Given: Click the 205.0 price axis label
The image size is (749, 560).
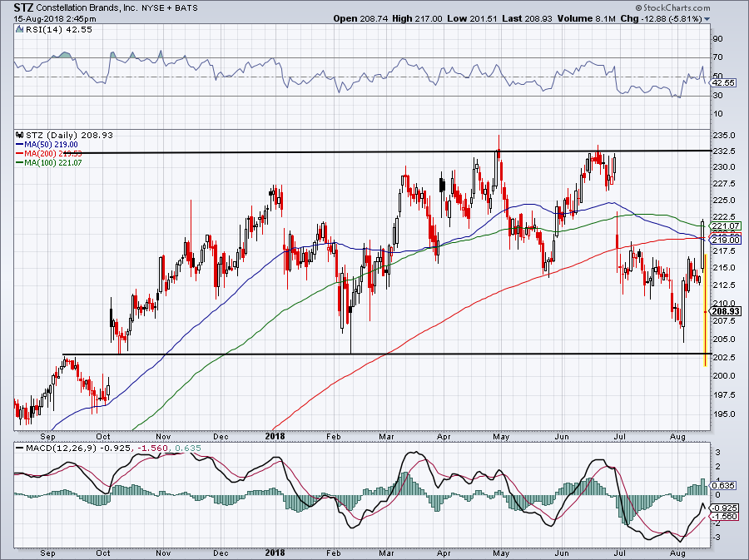Looking at the screenshot, I should 723,339.
